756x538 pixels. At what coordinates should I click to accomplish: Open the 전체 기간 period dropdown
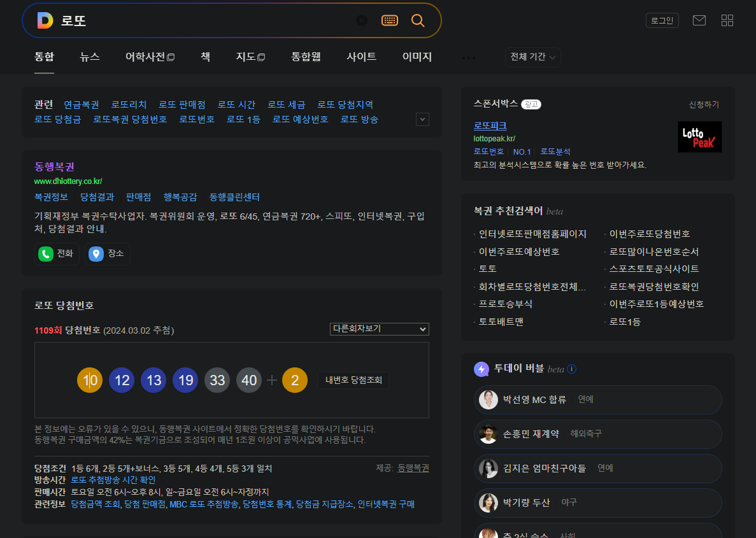533,57
